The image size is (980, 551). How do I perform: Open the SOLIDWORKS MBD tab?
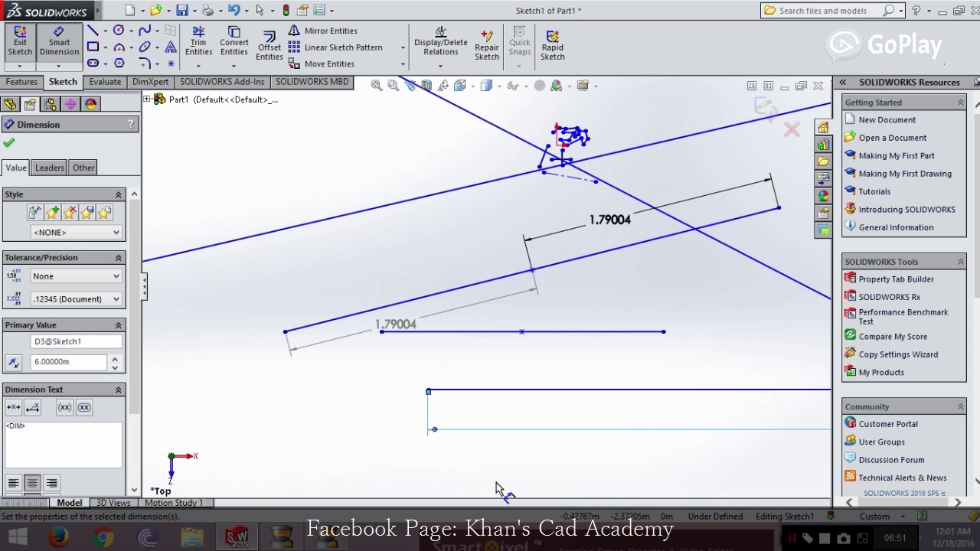[312, 82]
